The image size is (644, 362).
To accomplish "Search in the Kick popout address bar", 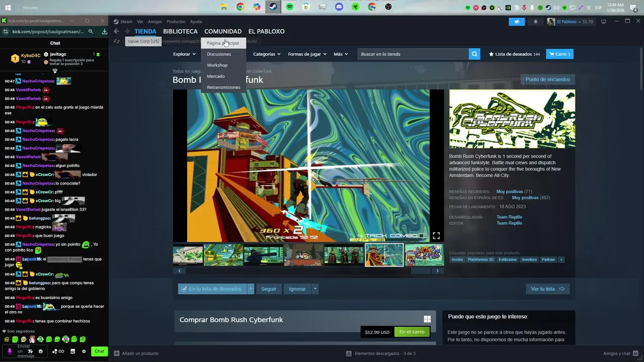I will (x=91, y=31).
